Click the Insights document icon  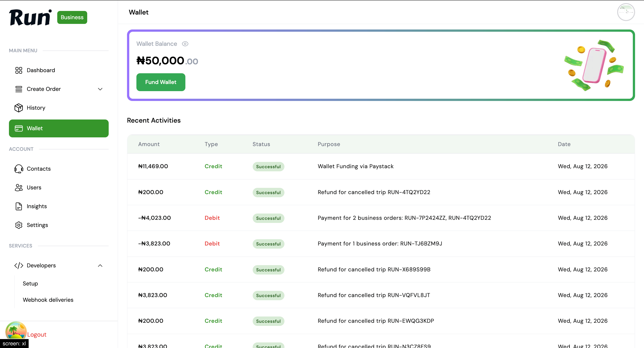tap(19, 206)
